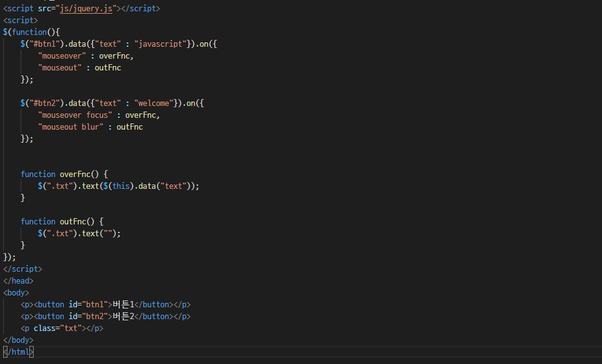Click the opening <script> tag without src
This screenshot has width=602, height=364.
click(21, 21)
